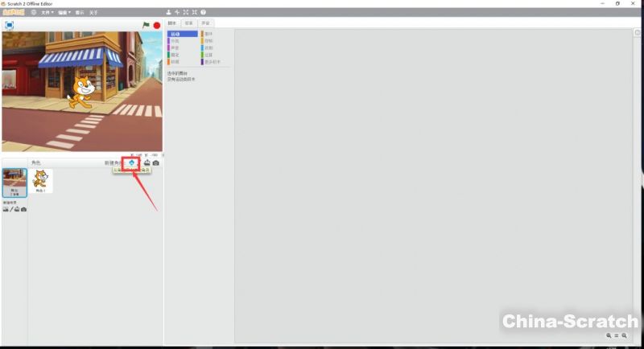Viewport: 644px width, 349px height.
Task: Select the shrink sprite tool in toolbar
Action: tap(194, 13)
